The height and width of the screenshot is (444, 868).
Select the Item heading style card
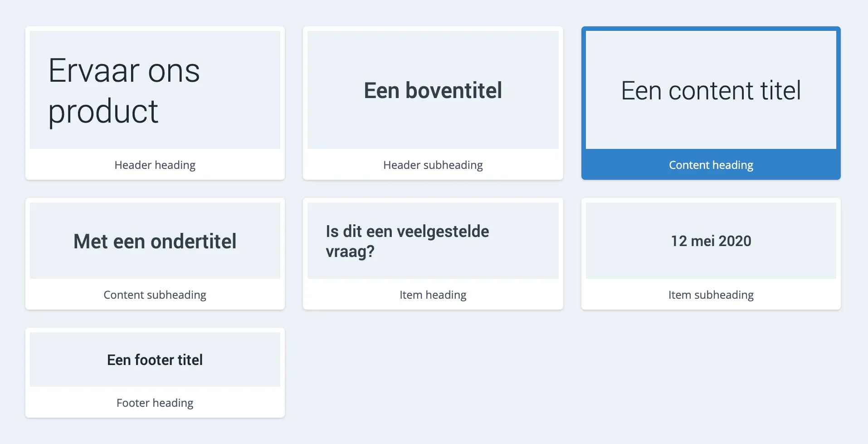point(433,254)
